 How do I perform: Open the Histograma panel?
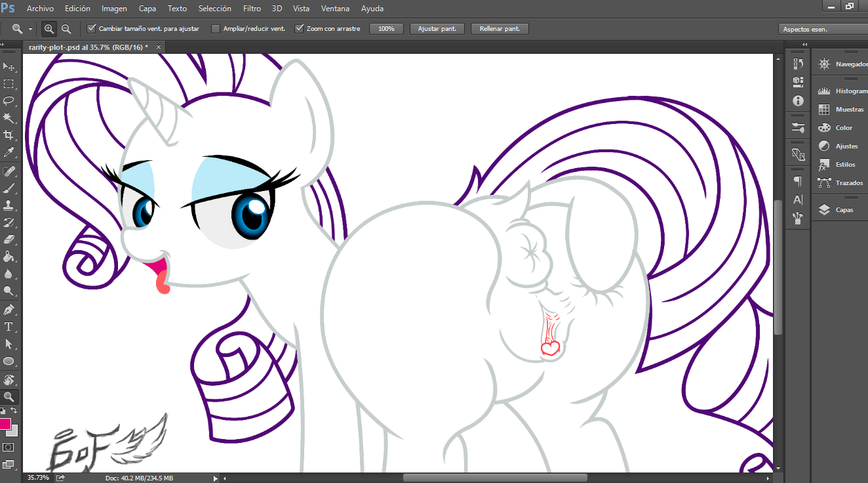[x=842, y=91]
